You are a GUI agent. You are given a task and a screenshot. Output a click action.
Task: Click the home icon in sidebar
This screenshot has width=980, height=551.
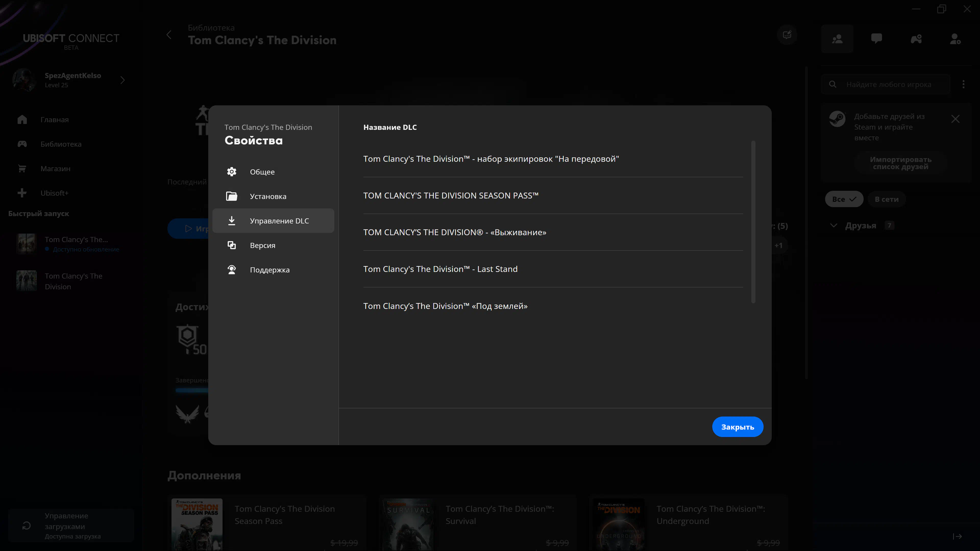22,119
